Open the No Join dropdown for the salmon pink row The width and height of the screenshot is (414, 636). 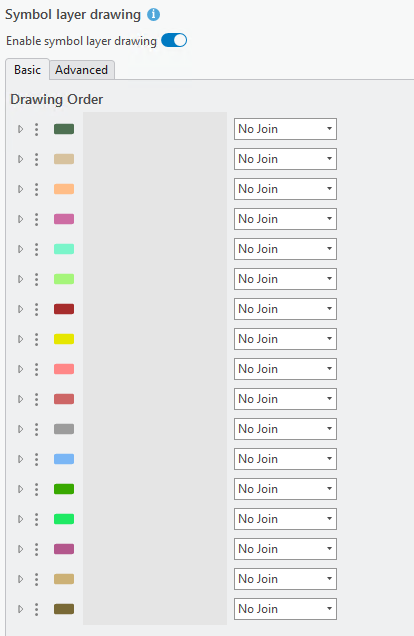tap(285, 369)
